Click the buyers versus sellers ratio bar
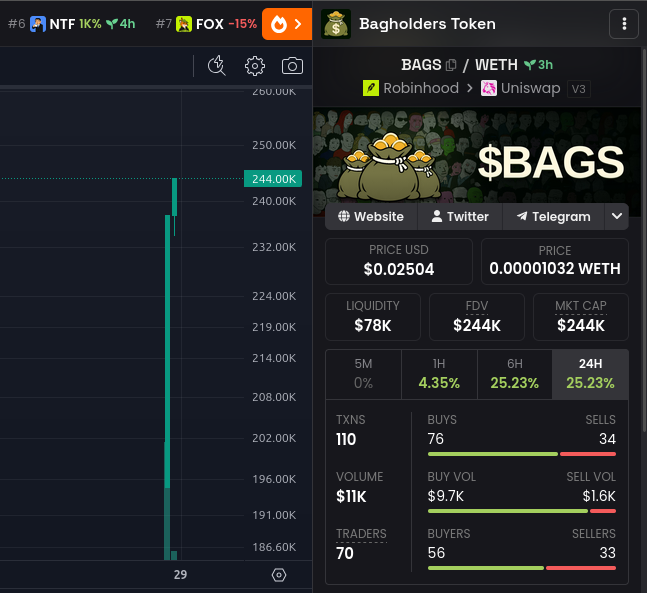Screen dimensions: 647x593 click(x=522, y=568)
